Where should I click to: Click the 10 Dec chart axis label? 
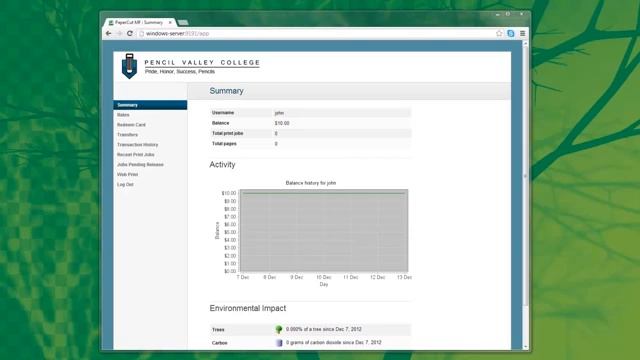324,277
